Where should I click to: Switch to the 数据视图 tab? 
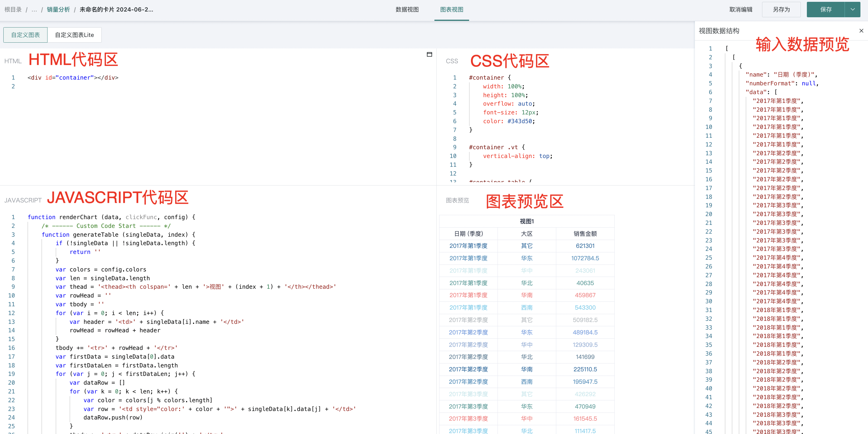[x=407, y=9]
